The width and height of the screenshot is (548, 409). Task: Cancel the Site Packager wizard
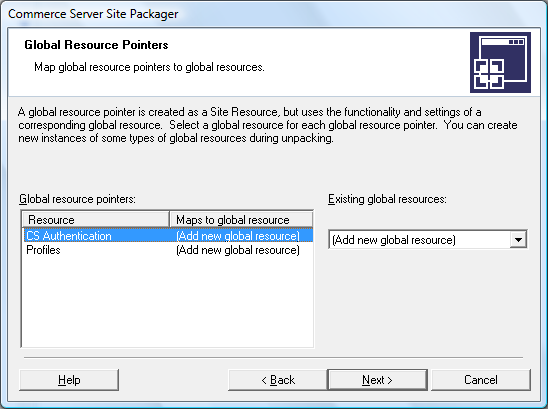coord(481,380)
